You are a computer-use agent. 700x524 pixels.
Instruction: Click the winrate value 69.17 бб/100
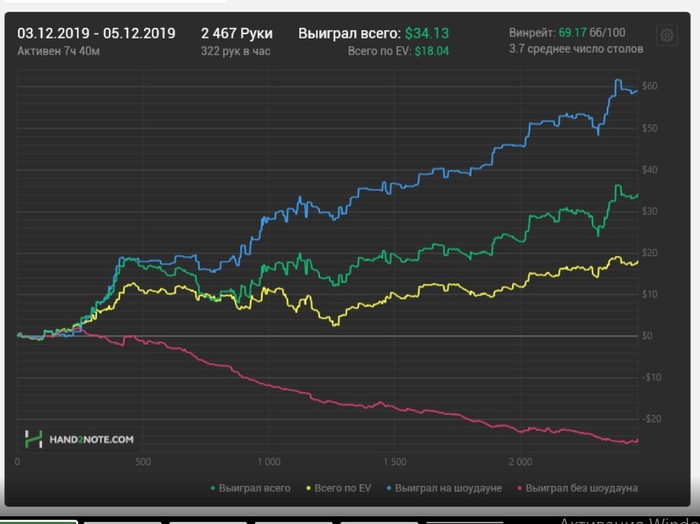click(592, 33)
